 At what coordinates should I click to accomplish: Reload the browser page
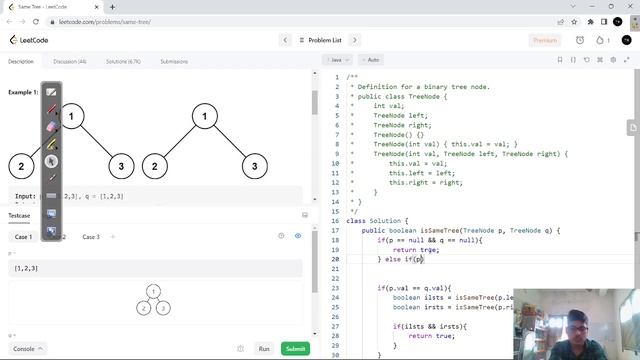(x=36, y=22)
